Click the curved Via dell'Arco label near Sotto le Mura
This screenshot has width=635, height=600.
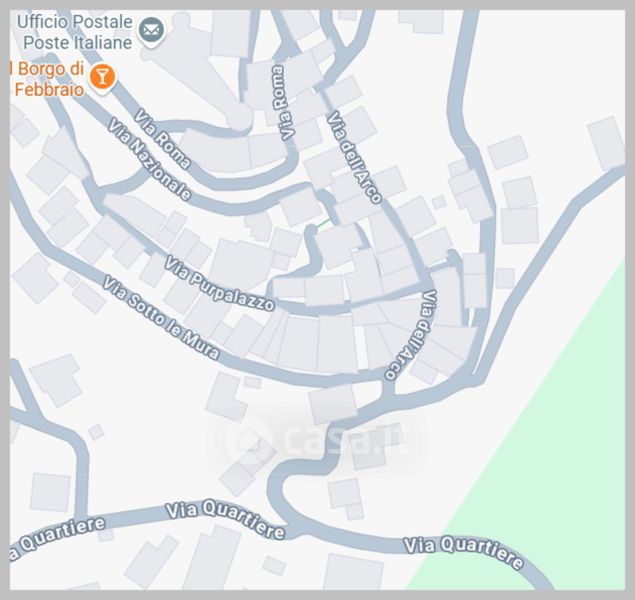point(411,335)
